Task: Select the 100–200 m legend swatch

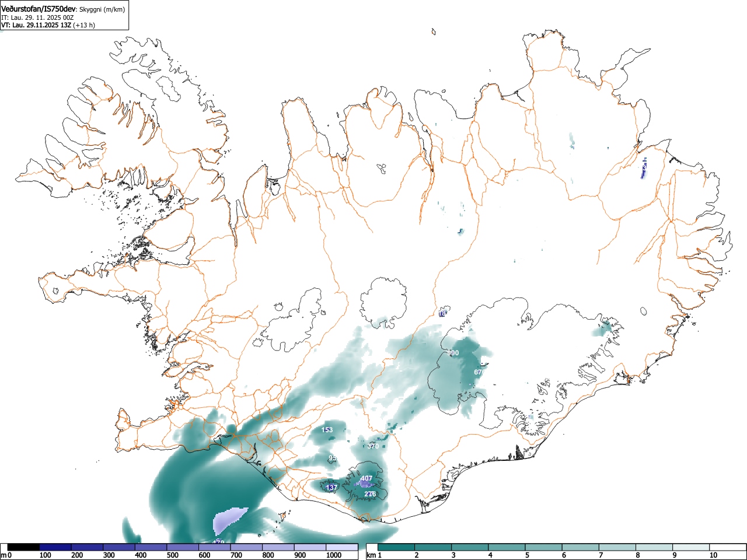Action: pos(55,547)
